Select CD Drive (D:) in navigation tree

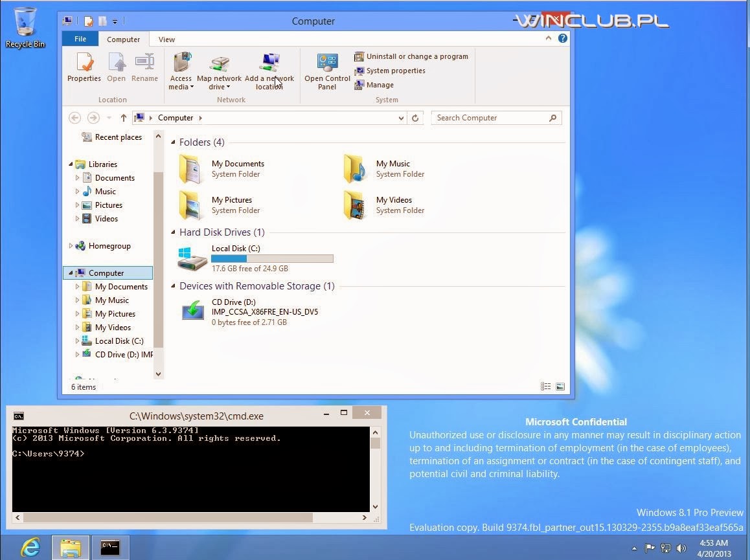click(x=118, y=354)
